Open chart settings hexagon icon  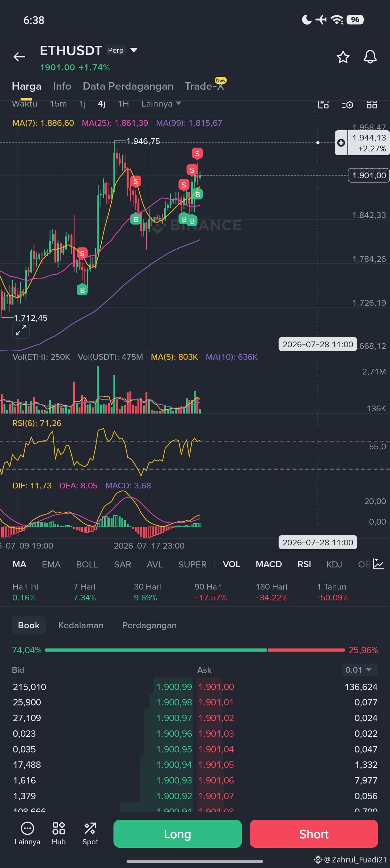pos(347,105)
